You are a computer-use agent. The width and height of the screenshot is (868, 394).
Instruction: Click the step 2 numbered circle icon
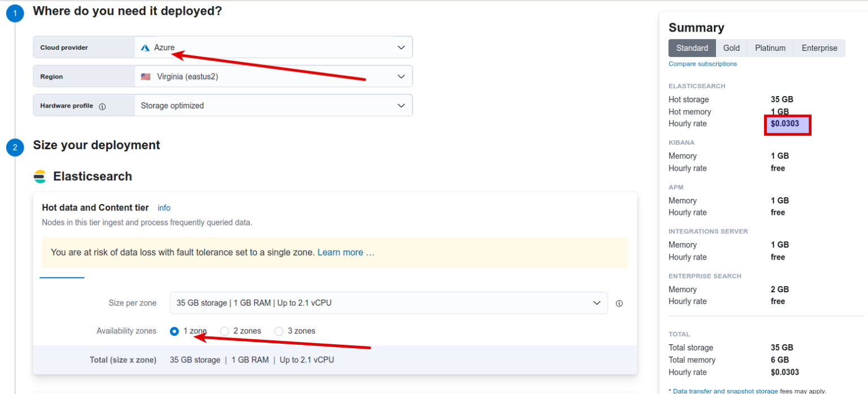[15, 147]
